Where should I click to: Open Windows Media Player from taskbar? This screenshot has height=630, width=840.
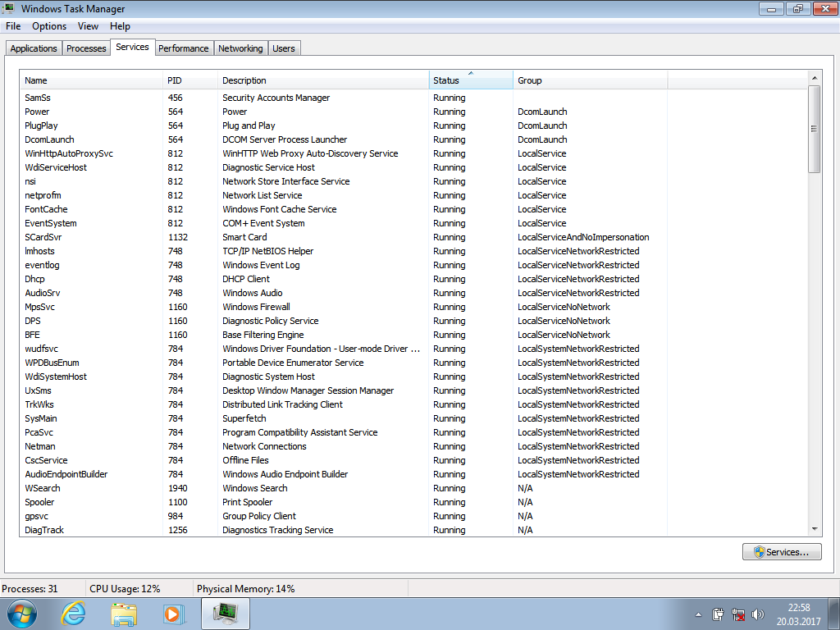174,614
